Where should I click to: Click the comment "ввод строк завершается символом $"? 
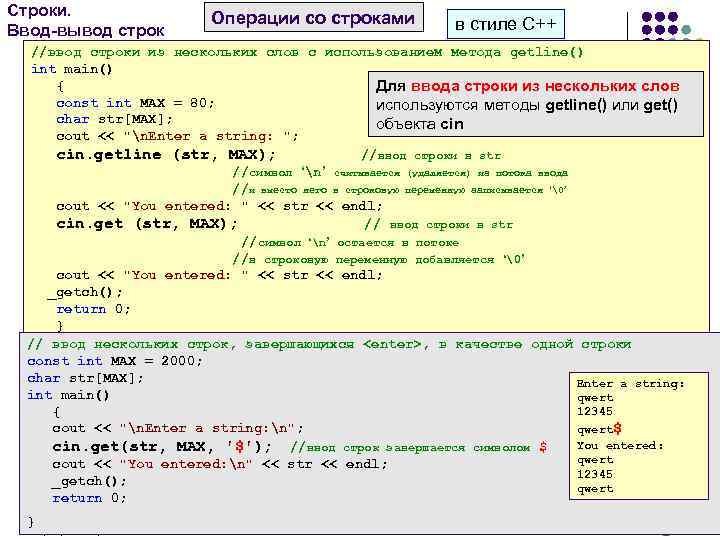(419, 447)
